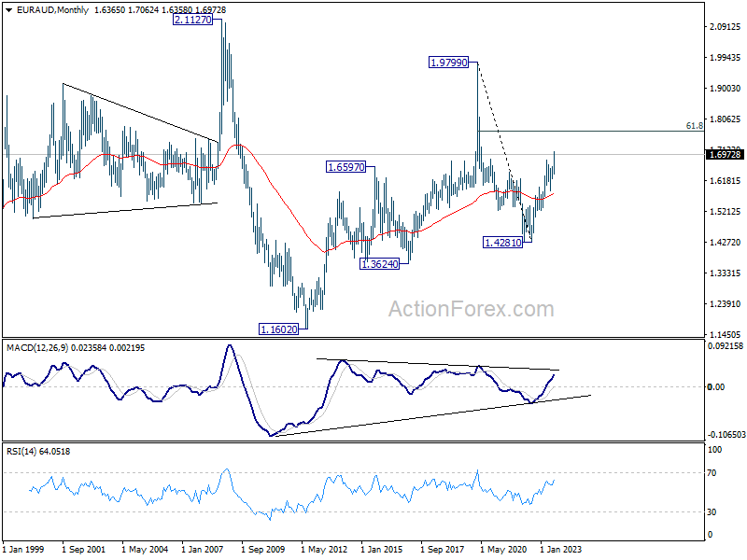Click the RSI scale level 30
This screenshot has width=747, height=560.
pyautogui.click(x=712, y=512)
